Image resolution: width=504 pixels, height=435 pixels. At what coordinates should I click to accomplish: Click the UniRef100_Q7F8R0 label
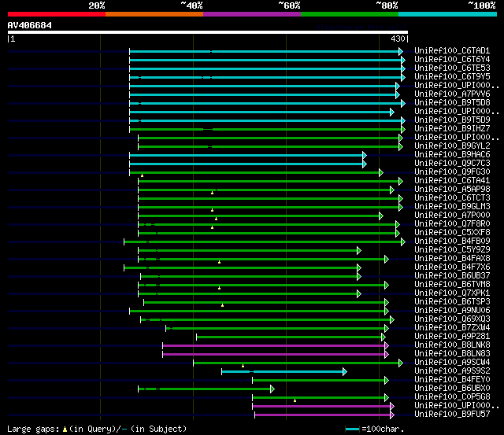pyautogui.click(x=452, y=223)
